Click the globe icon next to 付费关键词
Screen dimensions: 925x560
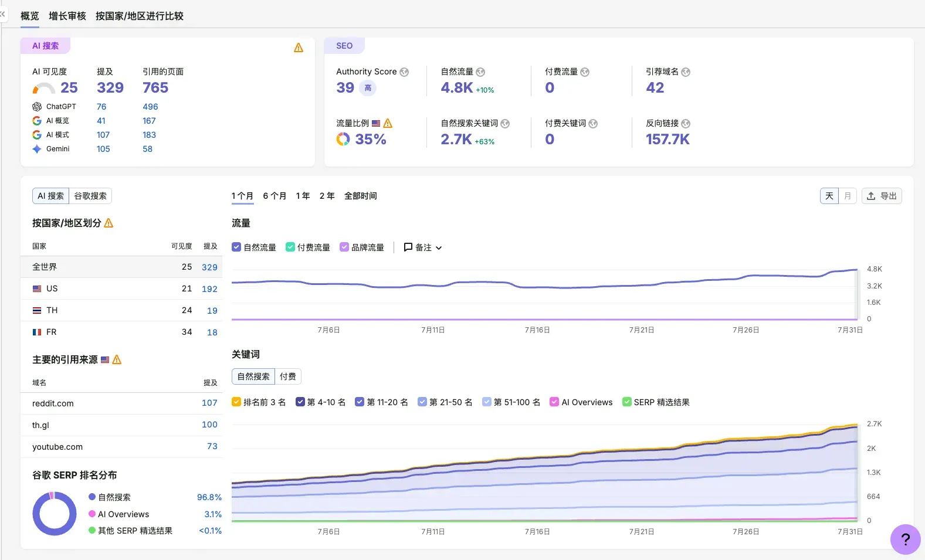593,124
